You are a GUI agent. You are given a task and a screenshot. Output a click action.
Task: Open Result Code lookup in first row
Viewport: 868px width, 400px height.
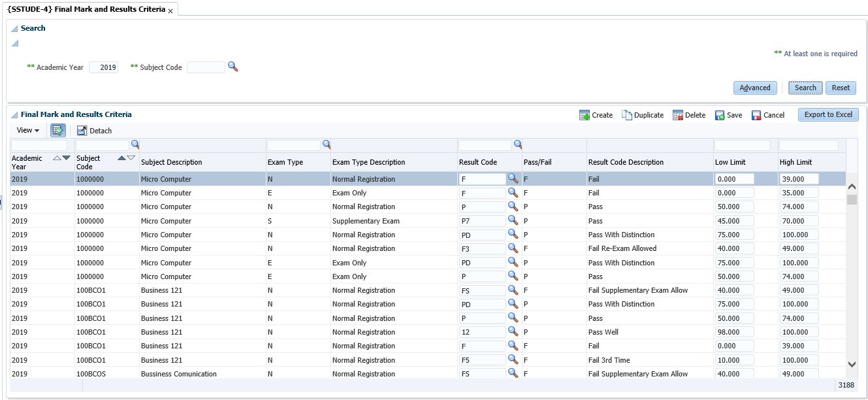pyautogui.click(x=513, y=178)
